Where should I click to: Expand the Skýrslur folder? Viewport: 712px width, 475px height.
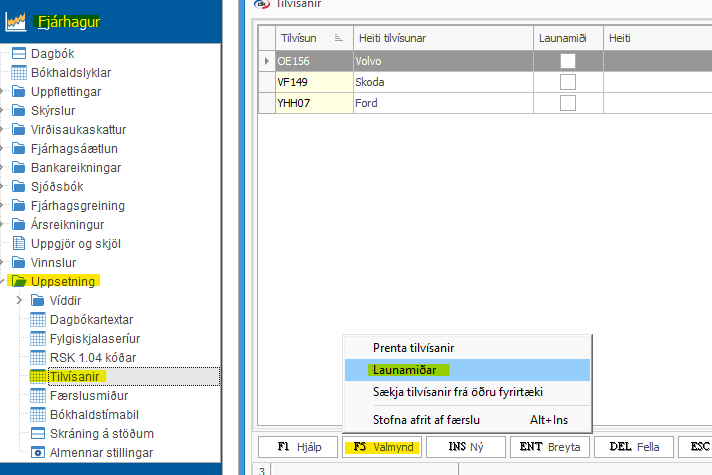point(4,111)
